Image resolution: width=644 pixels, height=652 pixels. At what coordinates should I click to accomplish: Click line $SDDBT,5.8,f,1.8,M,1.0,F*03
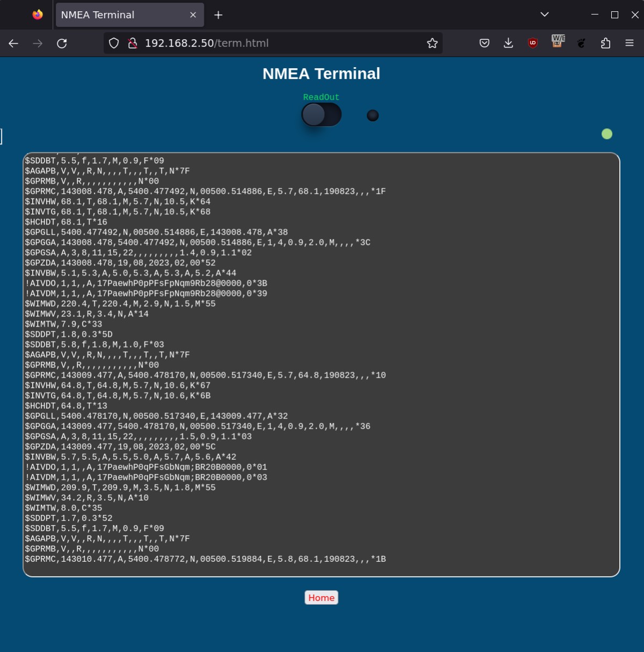tap(94, 345)
